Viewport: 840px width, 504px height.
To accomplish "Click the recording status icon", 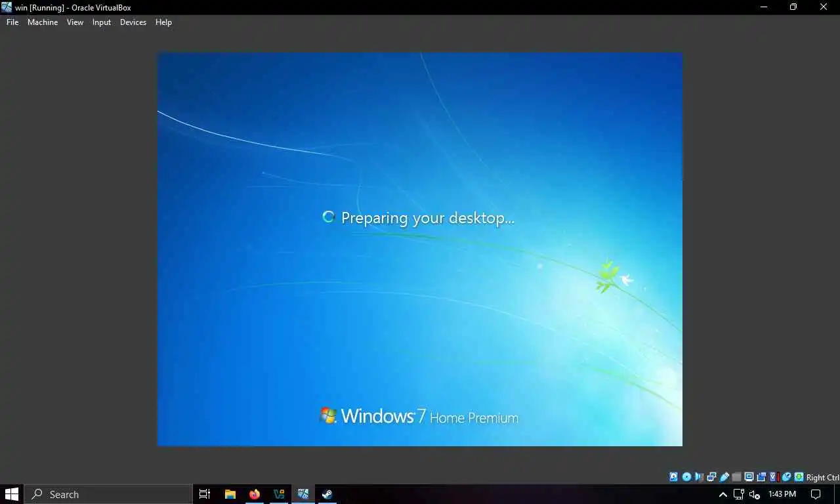I will [x=761, y=477].
